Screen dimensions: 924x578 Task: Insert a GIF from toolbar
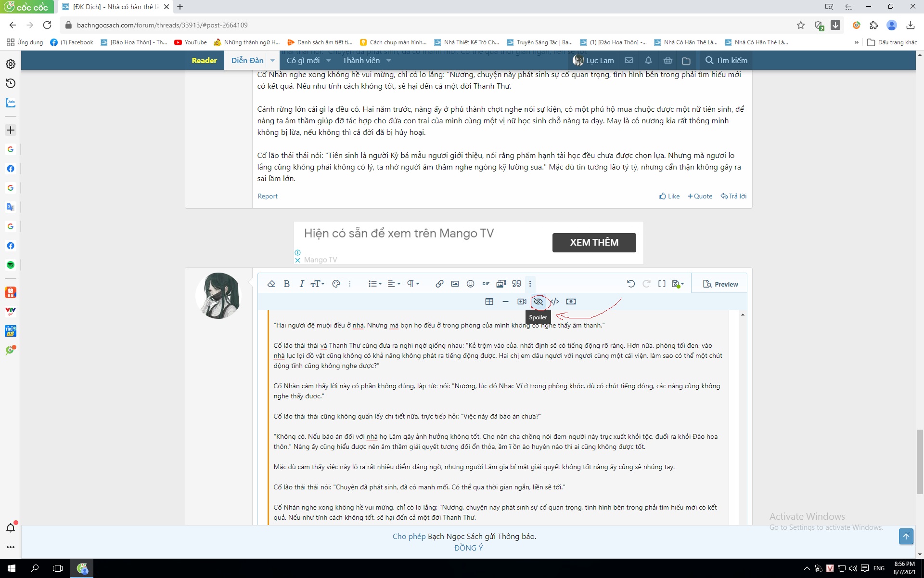coord(486,284)
